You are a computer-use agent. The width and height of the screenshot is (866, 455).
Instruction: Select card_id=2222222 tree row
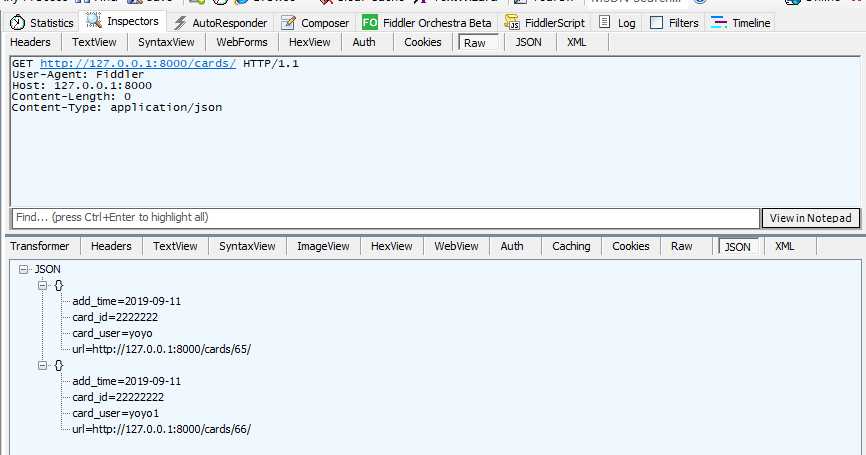coord(115,318)
